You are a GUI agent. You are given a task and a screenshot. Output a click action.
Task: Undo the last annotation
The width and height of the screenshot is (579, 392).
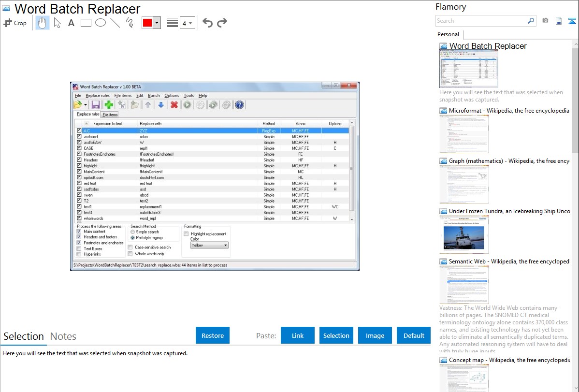pos(207,23)
